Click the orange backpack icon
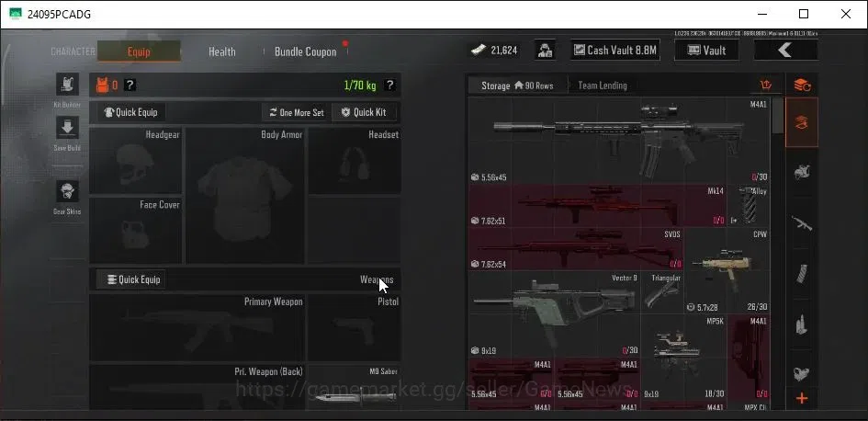868x421 pixels. [x=102, y=85]
